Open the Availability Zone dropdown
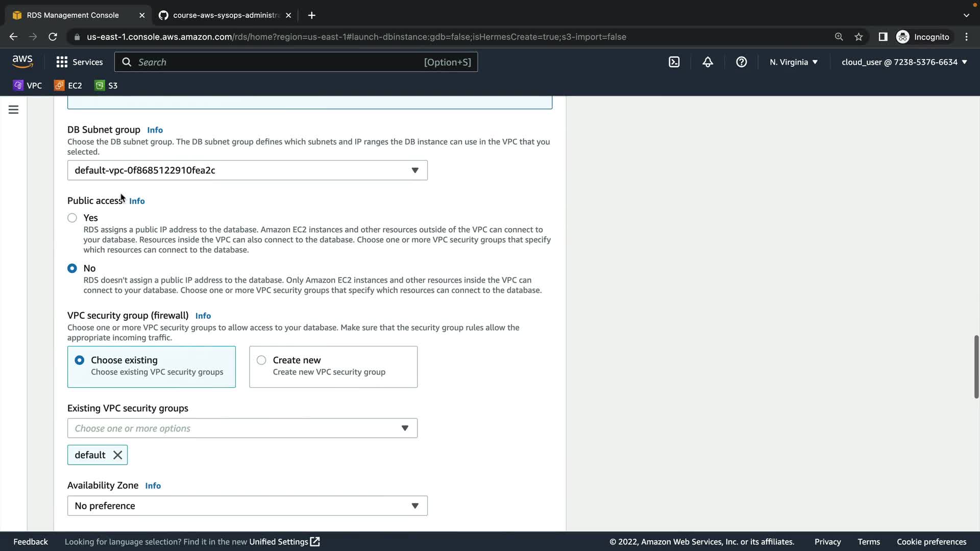 247,506
